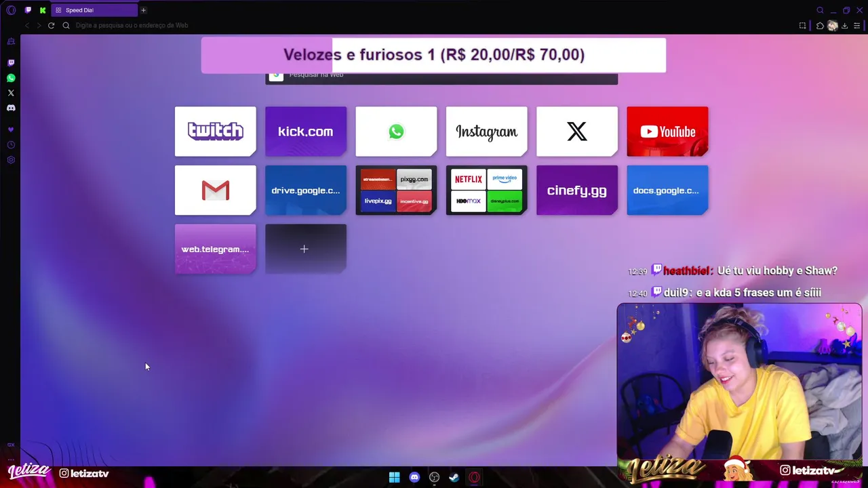Open the tab search magnifier icon
The height and width of the screenshot is (488, 868).
click(820, 10)
